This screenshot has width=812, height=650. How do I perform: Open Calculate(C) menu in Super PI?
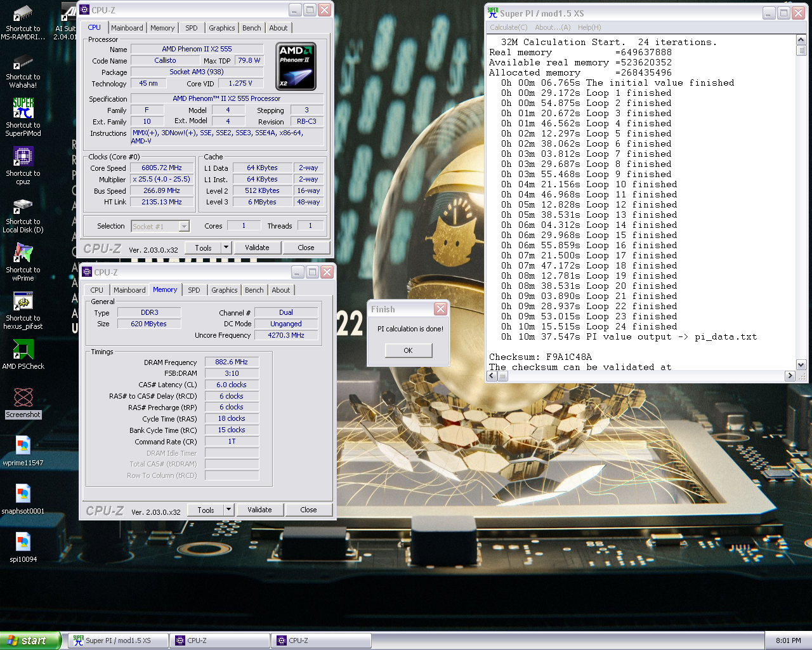point(509,27)
